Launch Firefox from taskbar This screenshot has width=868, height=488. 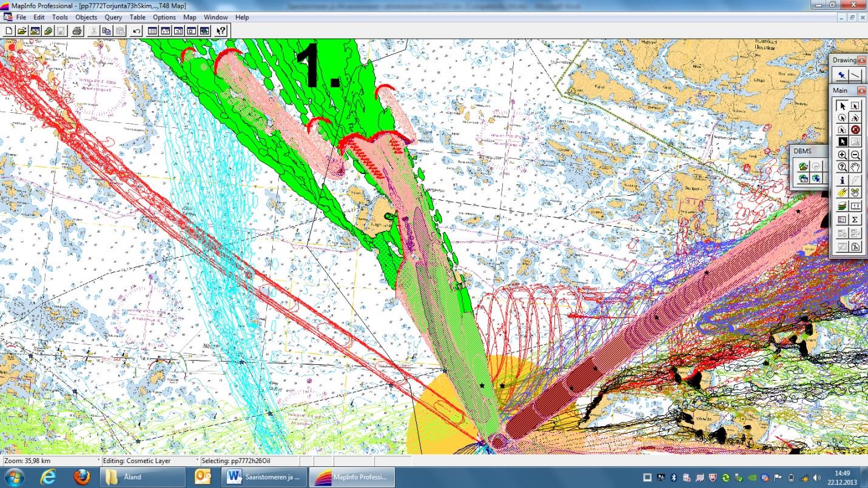click(x=81, y=477)
